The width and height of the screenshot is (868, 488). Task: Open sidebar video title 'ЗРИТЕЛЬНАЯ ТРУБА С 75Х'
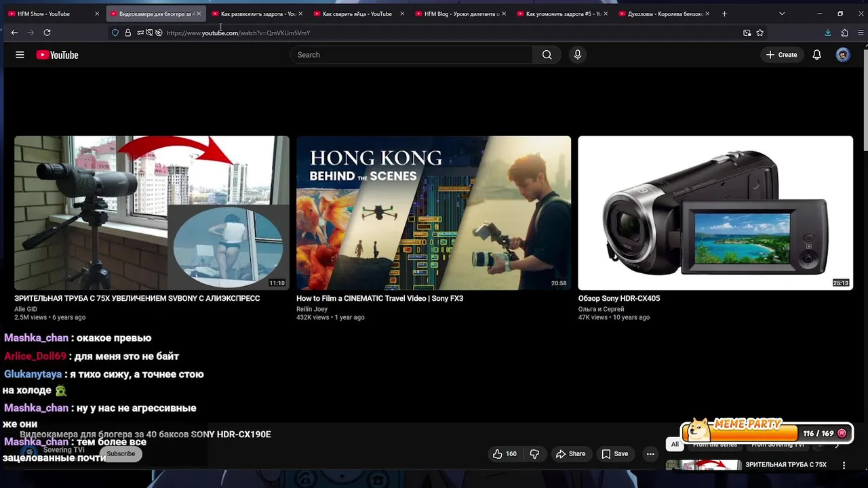pyautogui.click(x=786, y=465)
